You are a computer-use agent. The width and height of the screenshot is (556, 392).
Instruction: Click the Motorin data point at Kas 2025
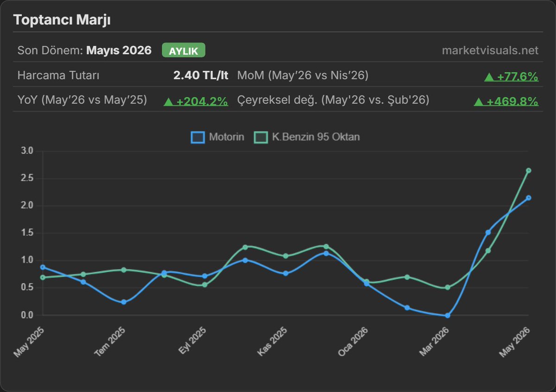(285, 274)
